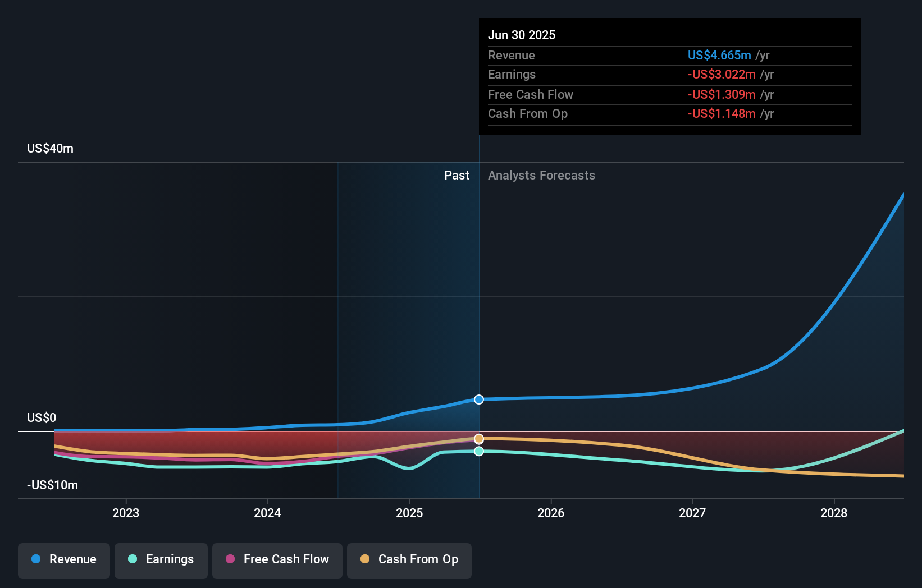Screen dimensions: 922x588
Task: Click the US$40m y-axis label
Action: [x=50, y=148]
